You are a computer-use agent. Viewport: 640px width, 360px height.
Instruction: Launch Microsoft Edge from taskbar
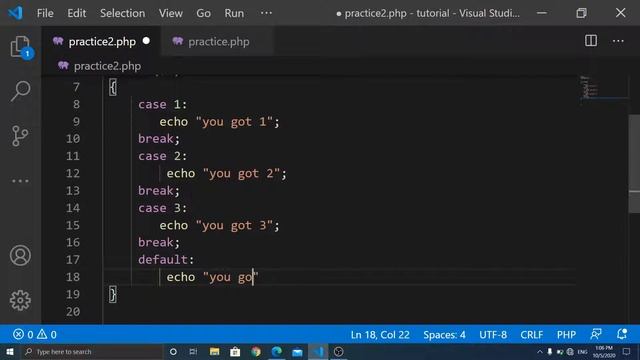(277, 352)
